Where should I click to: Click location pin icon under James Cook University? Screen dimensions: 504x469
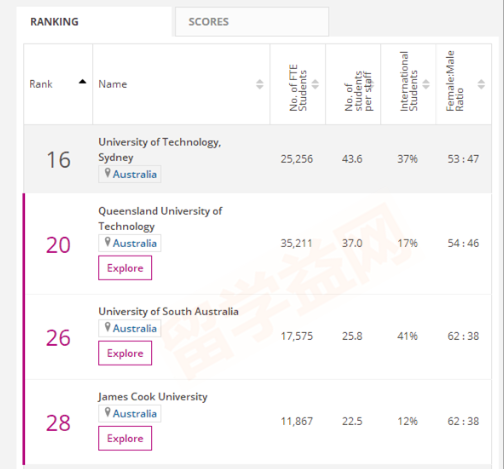[x=107, y=412]
